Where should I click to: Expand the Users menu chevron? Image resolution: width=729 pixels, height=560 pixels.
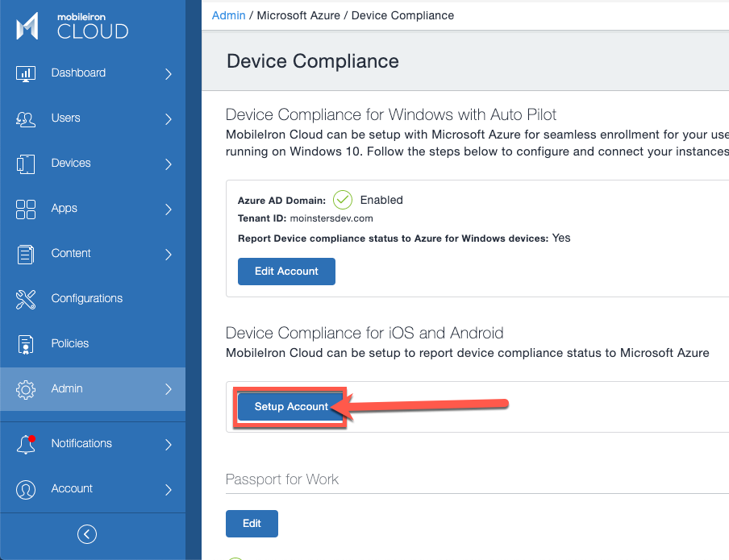point(169,118)
